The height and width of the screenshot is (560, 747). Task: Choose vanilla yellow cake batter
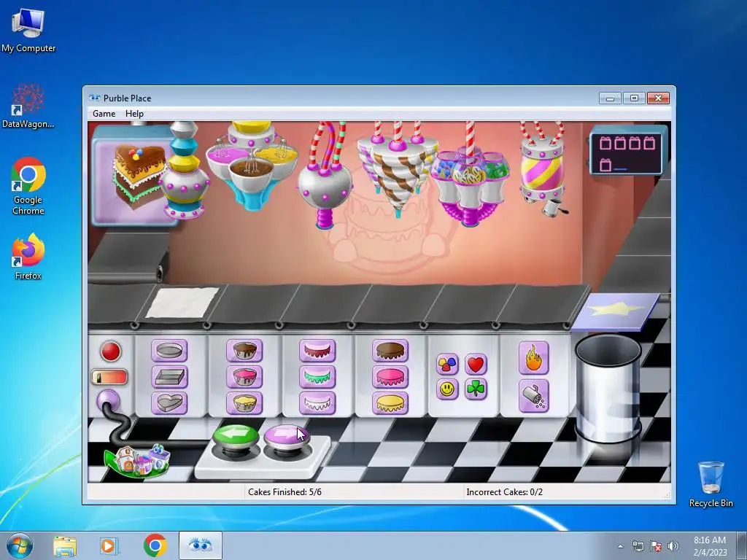[244, 402]
